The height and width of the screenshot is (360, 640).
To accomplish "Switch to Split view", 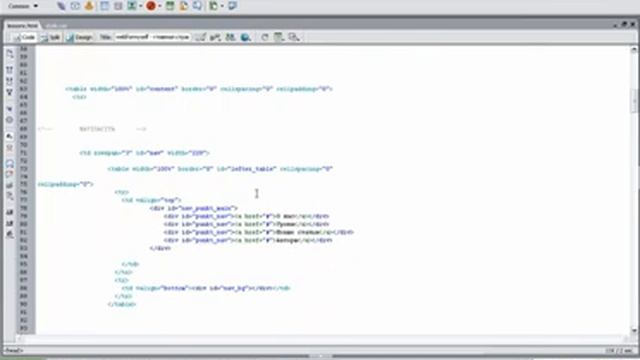I will 51,38.
